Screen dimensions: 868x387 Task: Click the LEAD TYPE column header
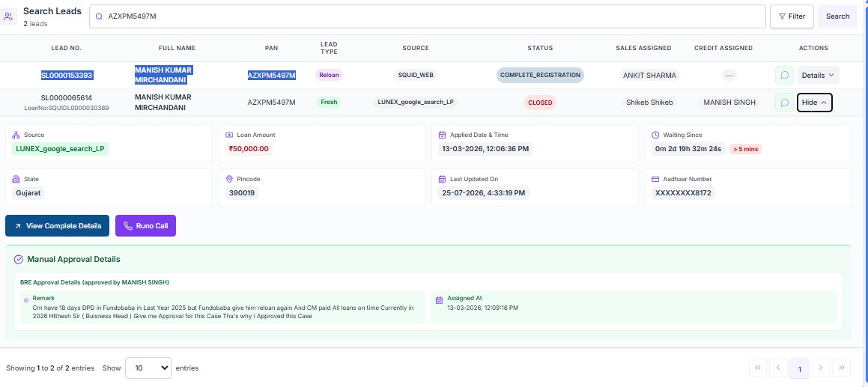(x=329, y=48)
